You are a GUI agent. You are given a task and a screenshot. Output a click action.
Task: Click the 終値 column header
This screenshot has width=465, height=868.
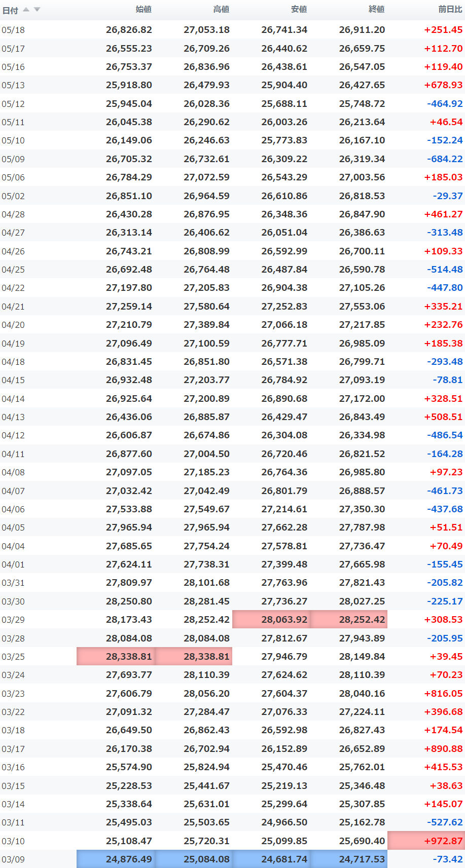coord(376,9)
